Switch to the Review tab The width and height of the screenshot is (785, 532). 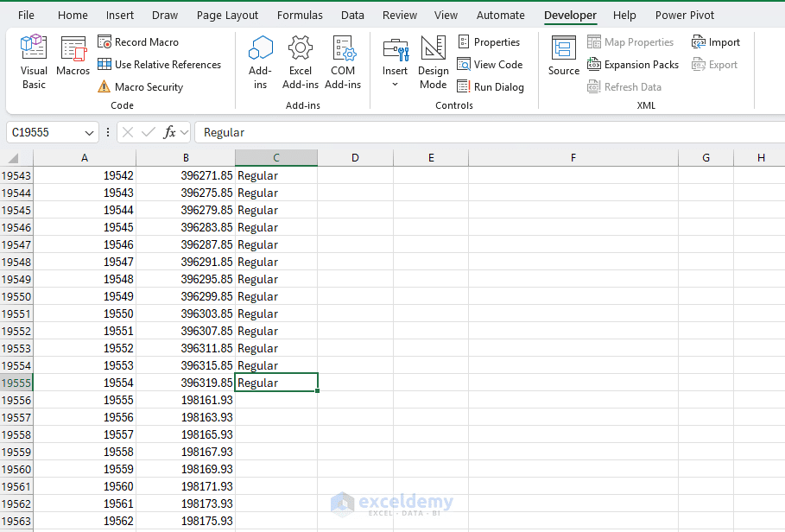click(400, 15)
